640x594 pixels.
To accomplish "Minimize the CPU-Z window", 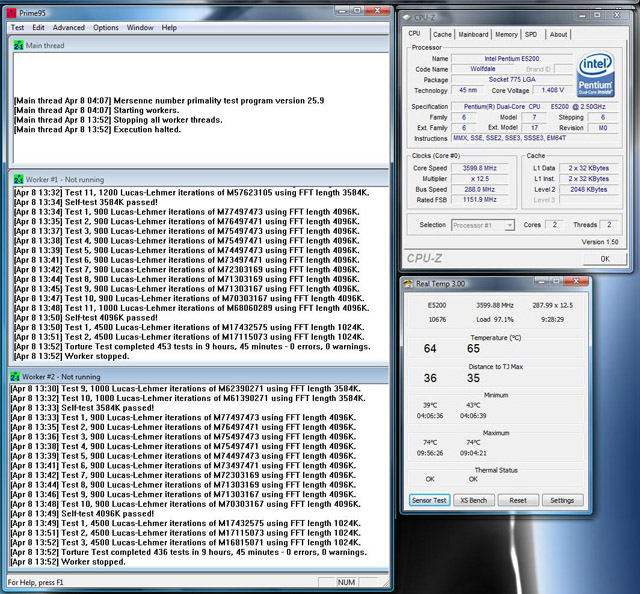I will (x=582, y=16).
